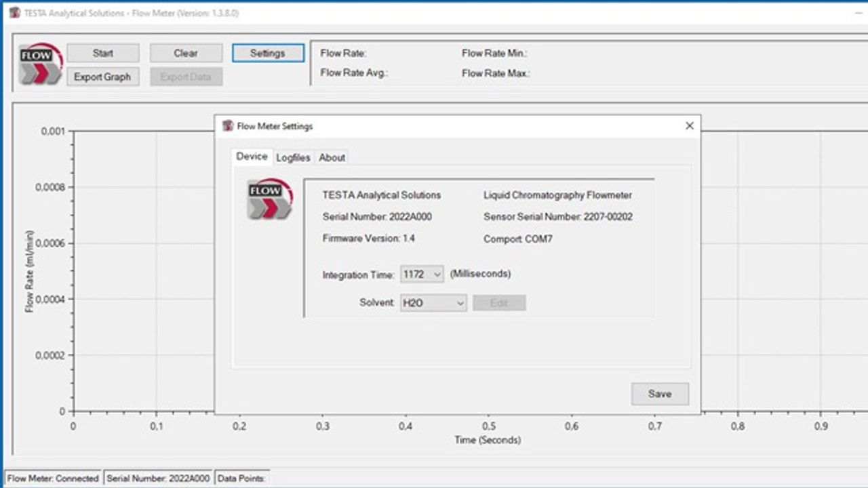868x488 pixels.
Task: Click the 0,0008 y-axis tick value
Action: pyautogui.click(x=50, y=187)
